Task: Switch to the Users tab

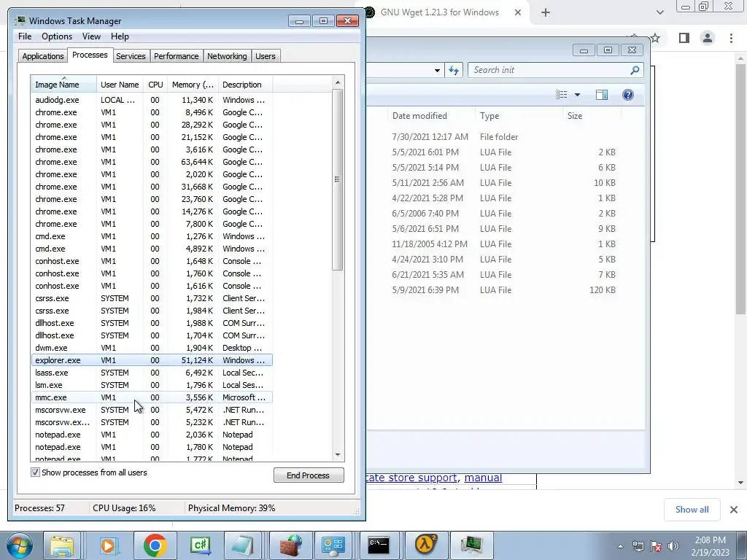Action: [x=265, y=56]
